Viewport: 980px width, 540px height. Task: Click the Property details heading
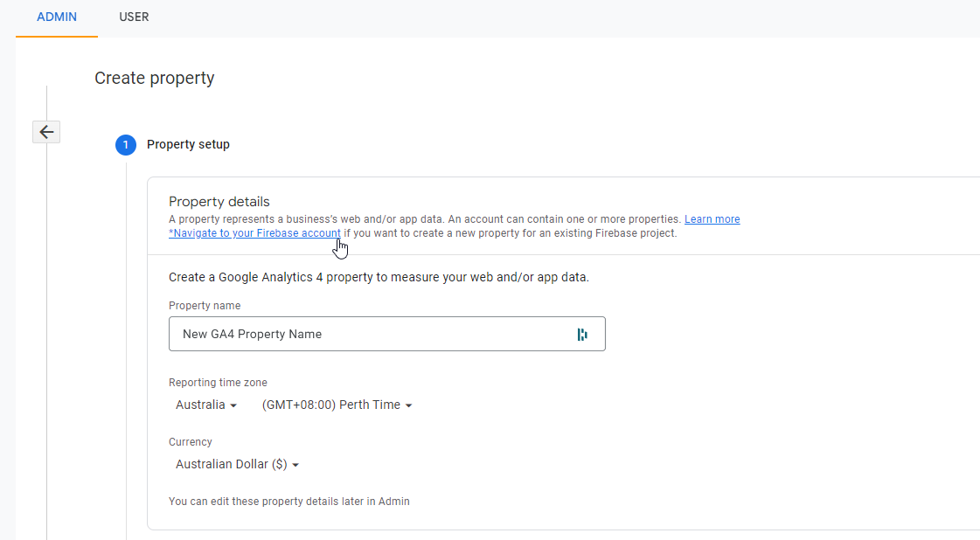tap(219, 202)
